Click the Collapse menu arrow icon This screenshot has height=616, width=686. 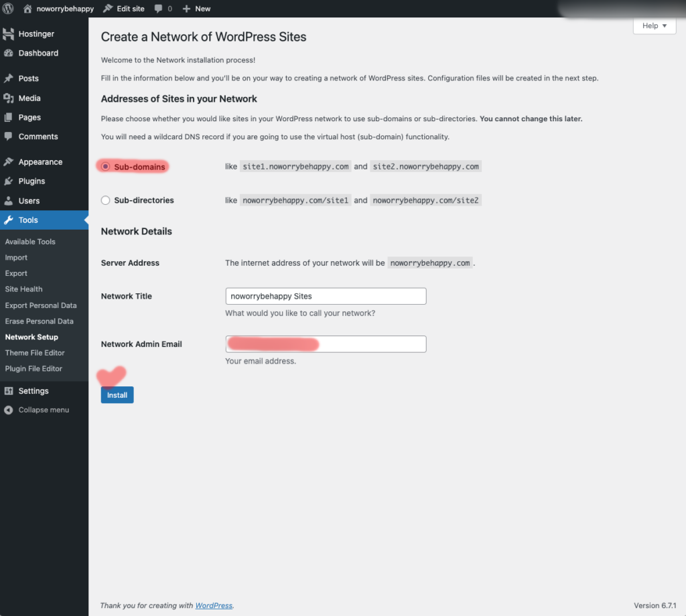click(8, 410)
